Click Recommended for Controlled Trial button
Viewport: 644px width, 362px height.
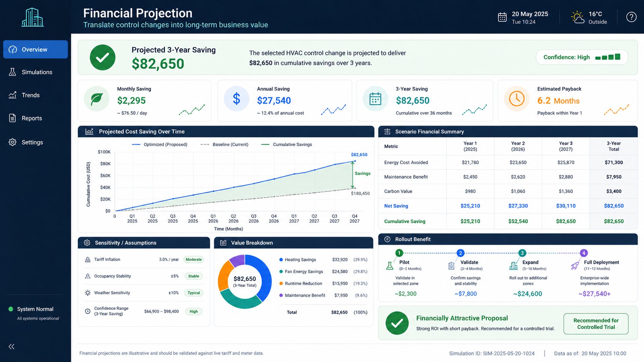point(596,324)
